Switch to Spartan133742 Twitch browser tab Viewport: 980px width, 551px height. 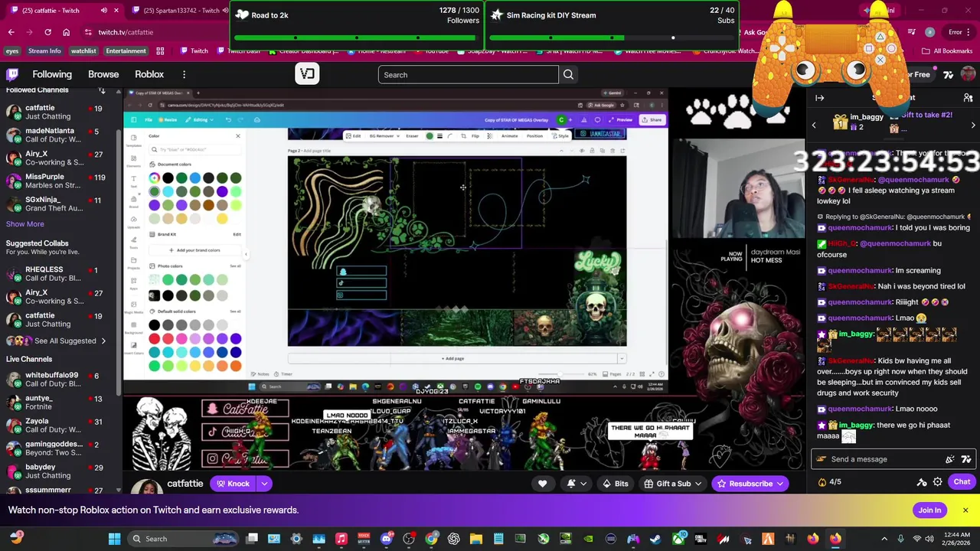[x=180, y=11]
